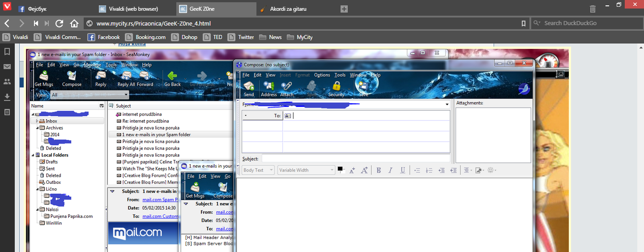Image resolution: width=644 pixels, height=252 pixels.
Task: Select message 'Re: internet porudžbina'
Action: click(x=145, y=121)
